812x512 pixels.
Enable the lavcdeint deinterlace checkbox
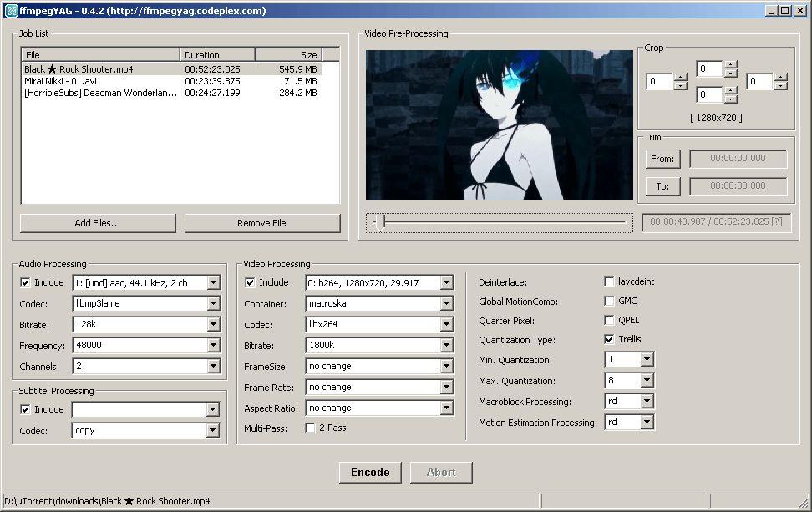pos(609,281)
